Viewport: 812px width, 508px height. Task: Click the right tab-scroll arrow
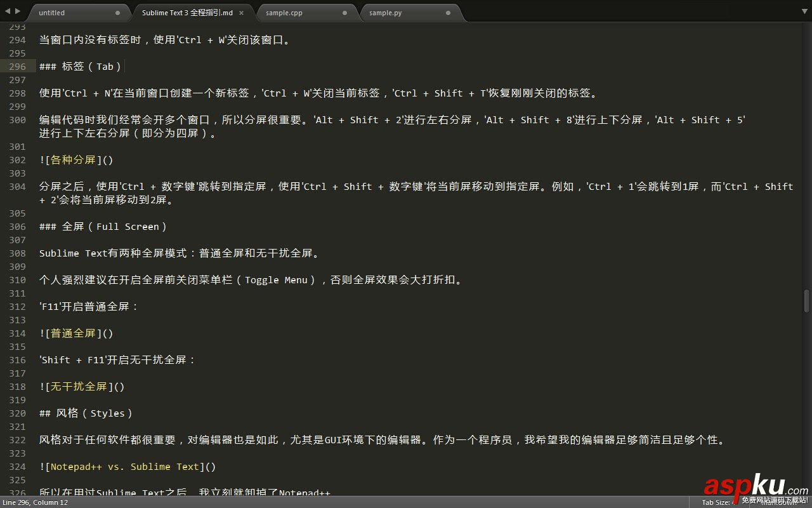(x=17, y=11)
